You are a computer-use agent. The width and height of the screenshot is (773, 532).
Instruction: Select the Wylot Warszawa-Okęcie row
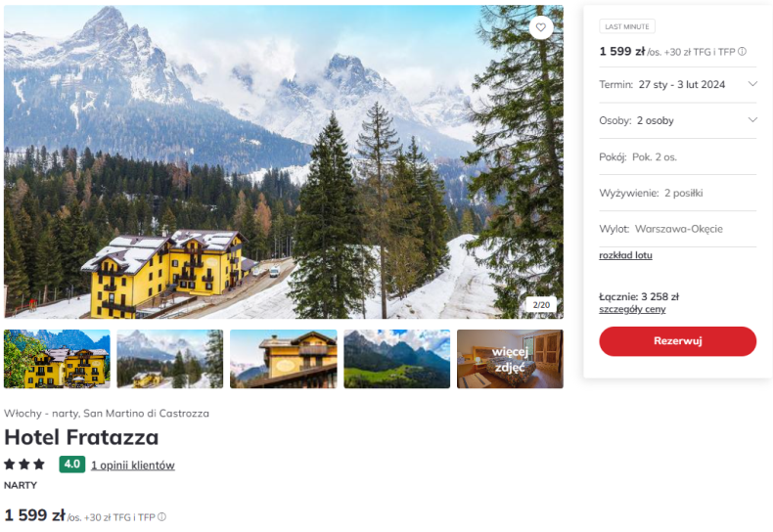click(x=677, y=229)
